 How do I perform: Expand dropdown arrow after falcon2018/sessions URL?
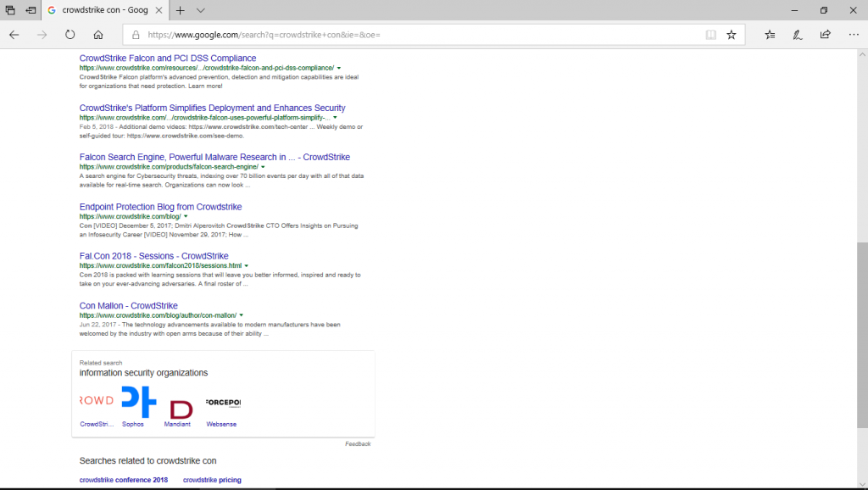point(247,265)
